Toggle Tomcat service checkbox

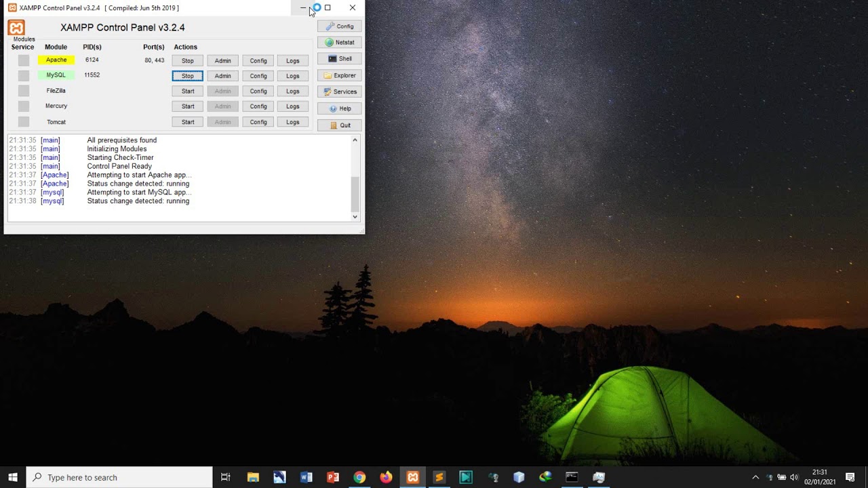pyautogui.click(x=24, y=122)
